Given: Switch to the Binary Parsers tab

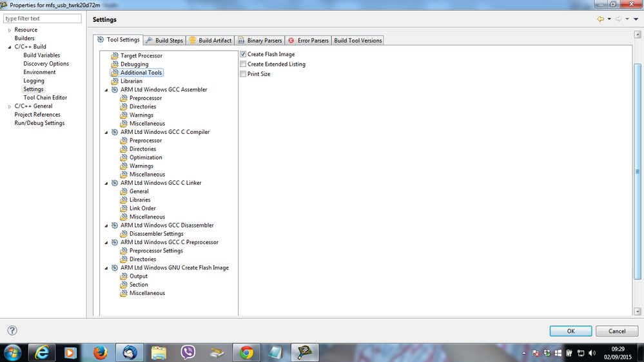Looking at the screenshot, I should click(260, 40).
